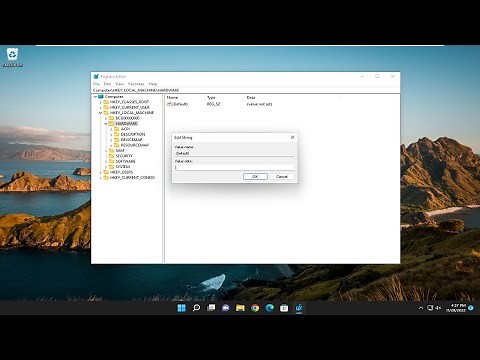The width and height of the screenshot is (480, 360).
Task: Select the DEVICEMAP key label
Action: [x=131, y=140]
